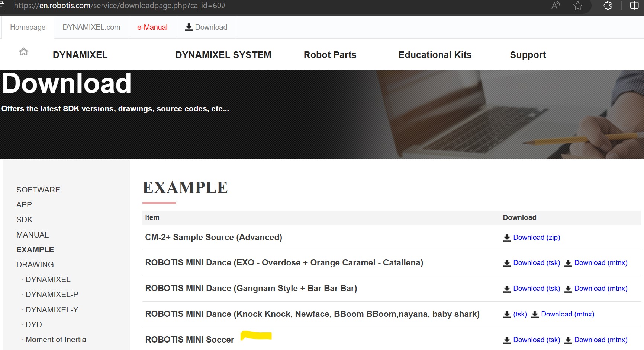
Task: Download mtnx for Gangnam Style dance
Action: coord(601,289)
